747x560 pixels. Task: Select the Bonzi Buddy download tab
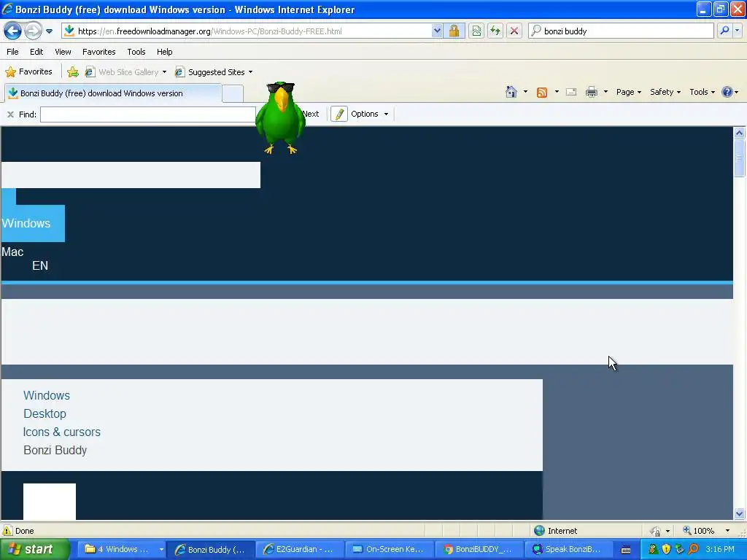(x=113, y=93)
